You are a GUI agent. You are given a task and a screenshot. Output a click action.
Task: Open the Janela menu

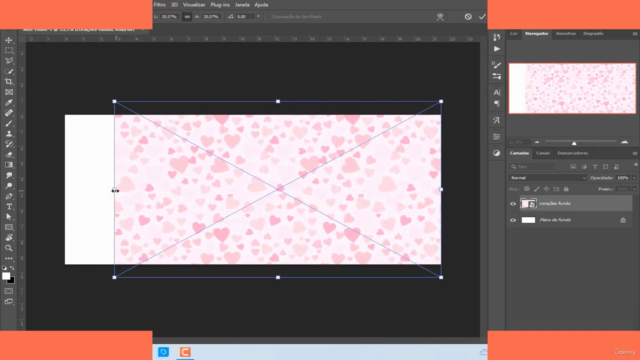242,5
